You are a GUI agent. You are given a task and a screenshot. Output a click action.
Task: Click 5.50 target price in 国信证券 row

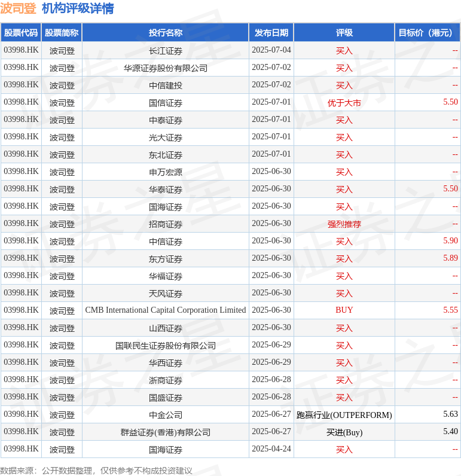click(450, 102)
